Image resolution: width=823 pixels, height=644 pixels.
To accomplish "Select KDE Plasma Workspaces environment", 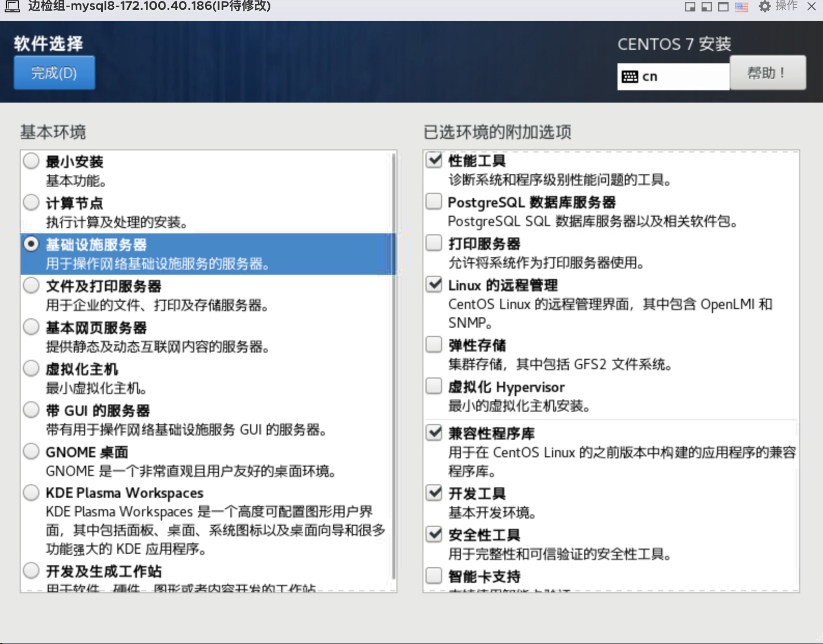I will 31,492.
